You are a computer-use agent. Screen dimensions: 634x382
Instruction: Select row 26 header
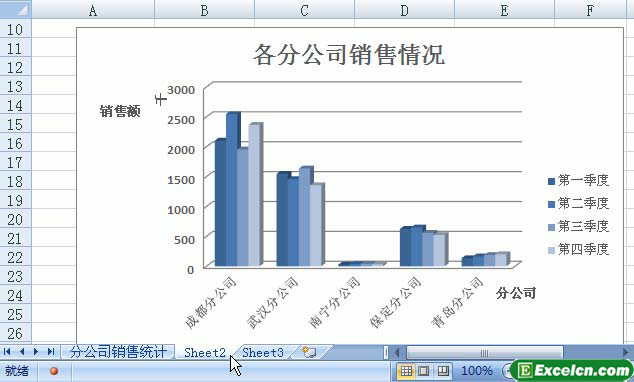point(15,333)
